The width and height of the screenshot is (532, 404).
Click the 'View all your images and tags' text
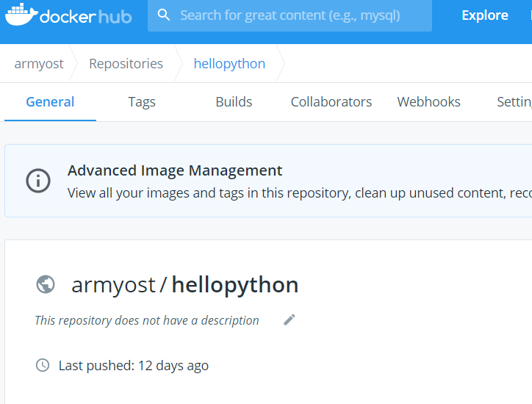tap(300, 193)
